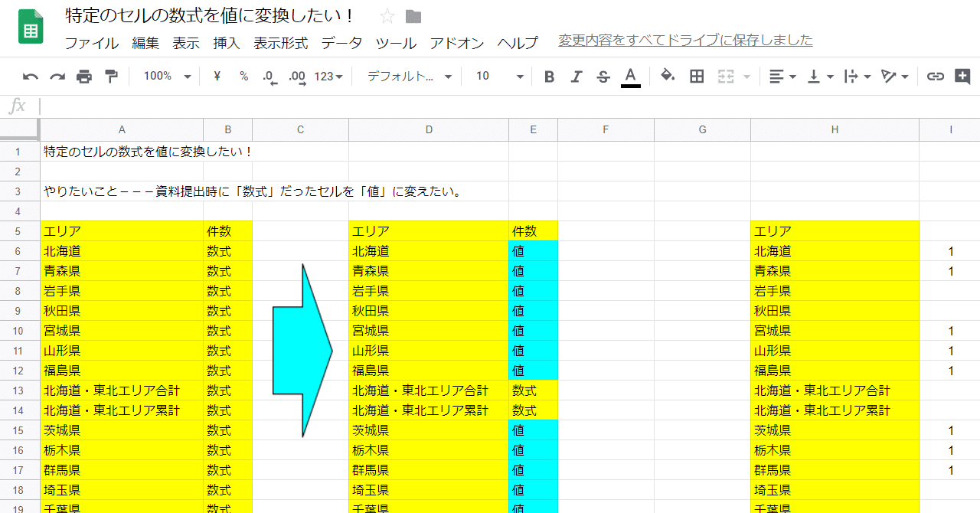Star this spreadsheet document
This screenshot has width=980, height=513.
(387, 16)
